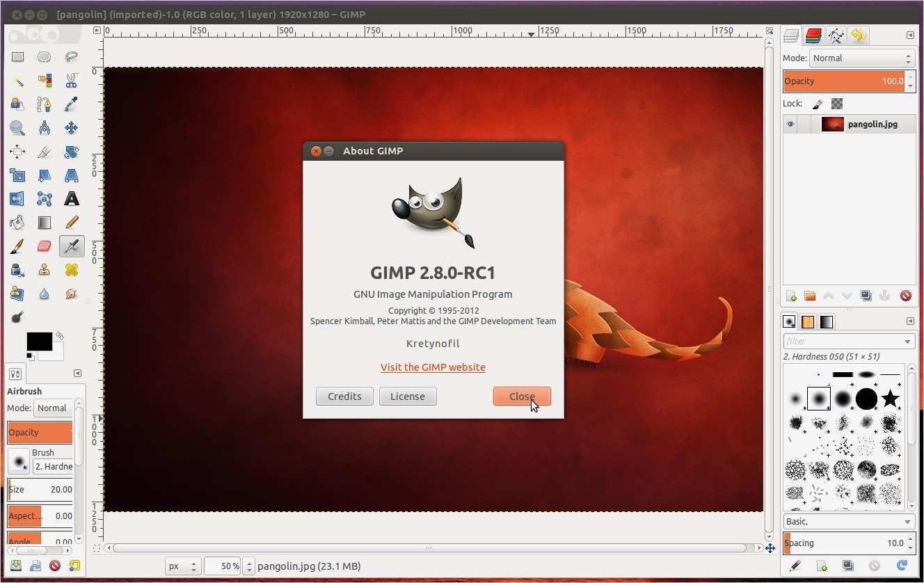The height and width of the screenshot is (583, 924).
Task: Select the Paintbrush tool
Action: coord(17,246)
